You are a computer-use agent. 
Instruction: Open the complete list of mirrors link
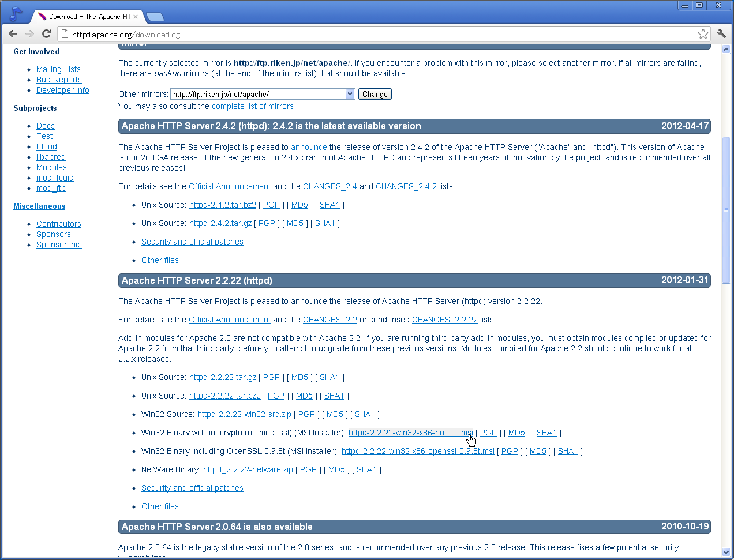(x=253, y=106)
